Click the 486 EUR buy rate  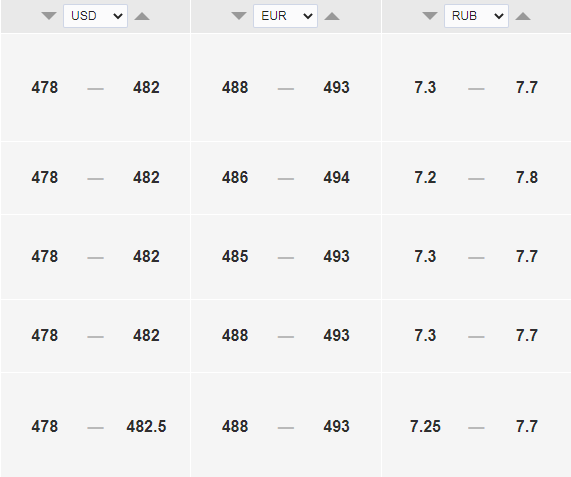click(x=235, y=177)
